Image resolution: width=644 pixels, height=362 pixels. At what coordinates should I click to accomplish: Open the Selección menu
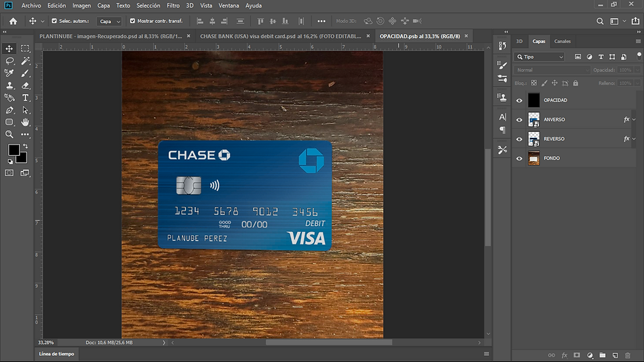(149, 5)
